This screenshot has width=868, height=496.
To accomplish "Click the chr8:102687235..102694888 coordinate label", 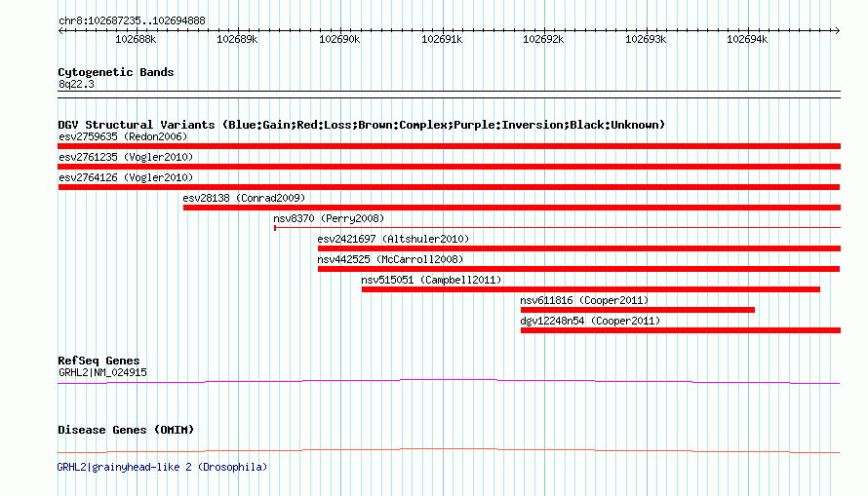I will (x=132, y=20).
